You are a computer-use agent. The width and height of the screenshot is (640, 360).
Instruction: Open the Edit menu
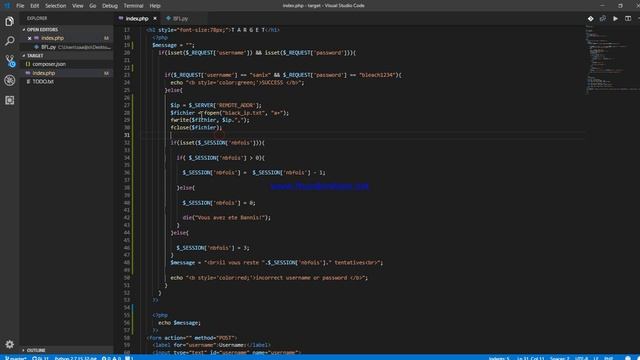click(35, 6)
